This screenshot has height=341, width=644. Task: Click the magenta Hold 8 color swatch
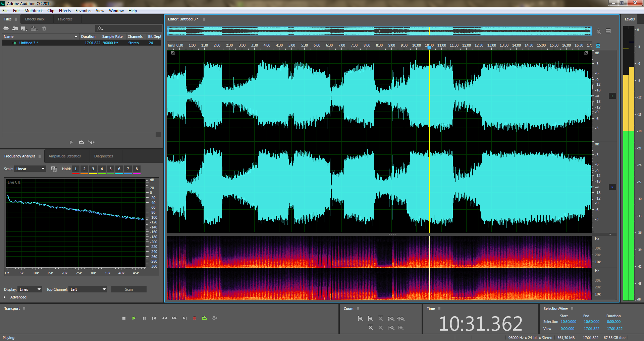coord(137,173)
